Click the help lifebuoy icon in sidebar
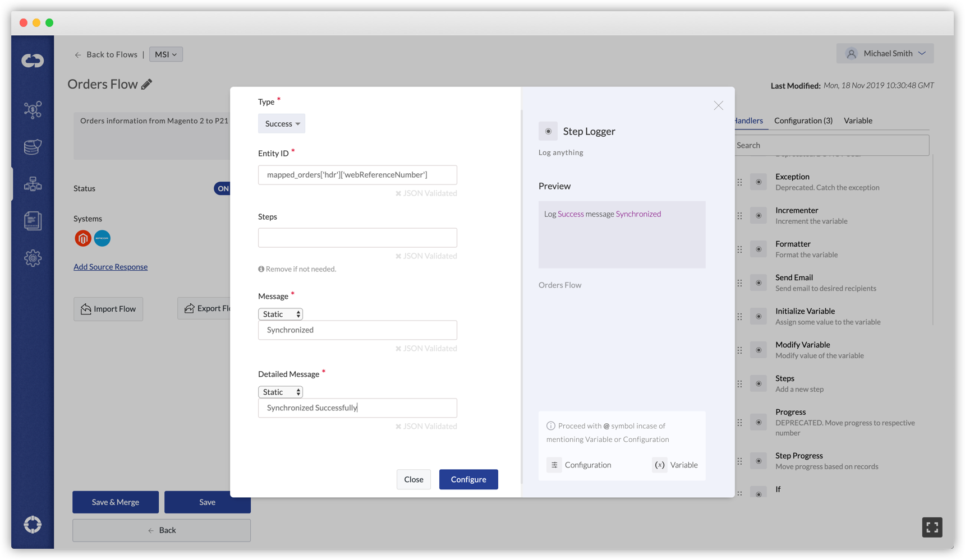The image size is (965, 560). [x=33, y=525]
